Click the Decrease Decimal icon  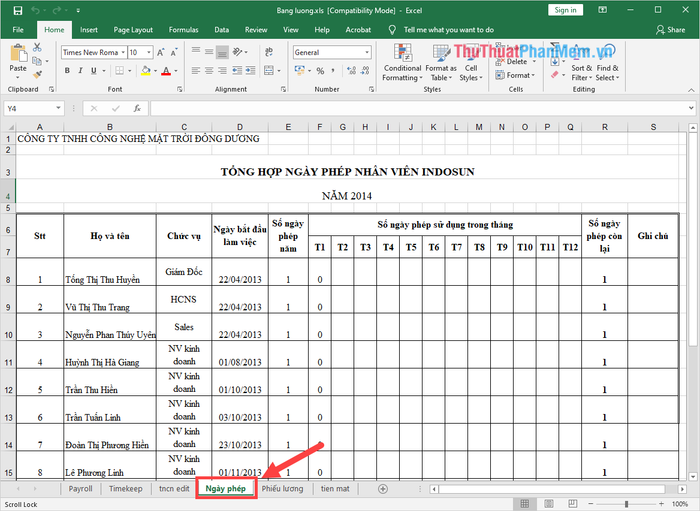365,71
